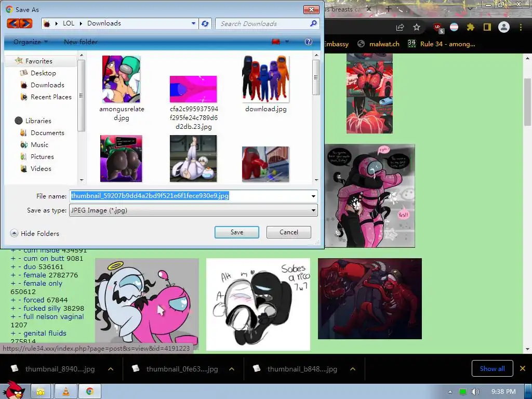The image size is (532, 399).
Task: Open the Organize dropdown menu
Action: click(31, 42)
